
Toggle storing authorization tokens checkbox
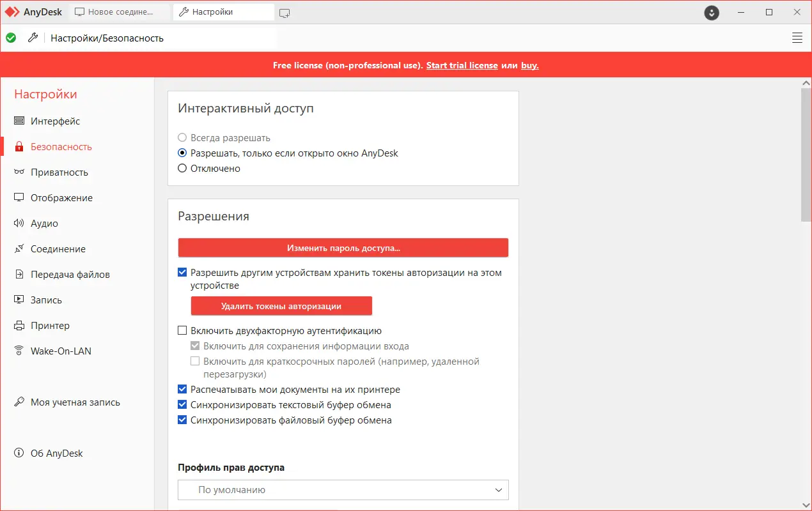[182, 272]
